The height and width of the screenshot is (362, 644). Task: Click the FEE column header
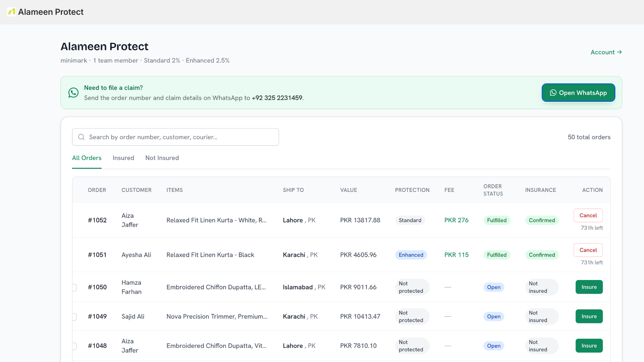[449, 190]
